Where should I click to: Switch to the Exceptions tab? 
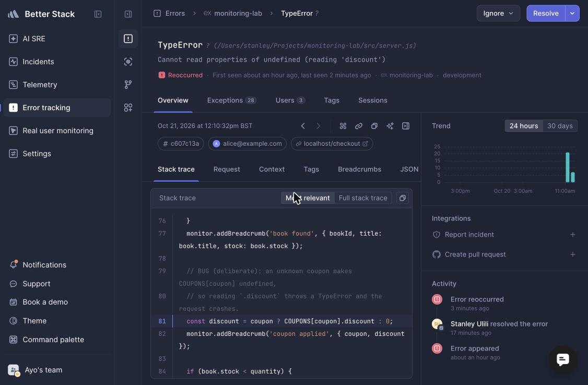232,101
